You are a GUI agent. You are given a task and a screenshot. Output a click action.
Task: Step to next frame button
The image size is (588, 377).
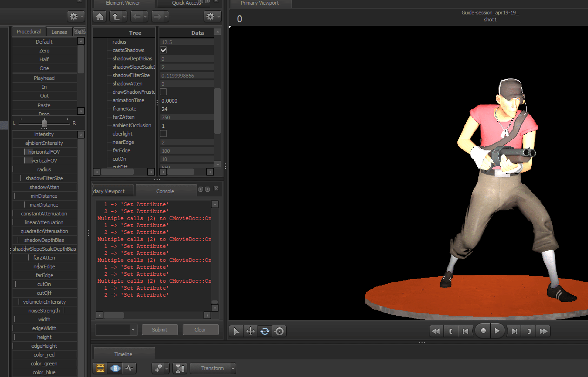[x=515, y=331]
